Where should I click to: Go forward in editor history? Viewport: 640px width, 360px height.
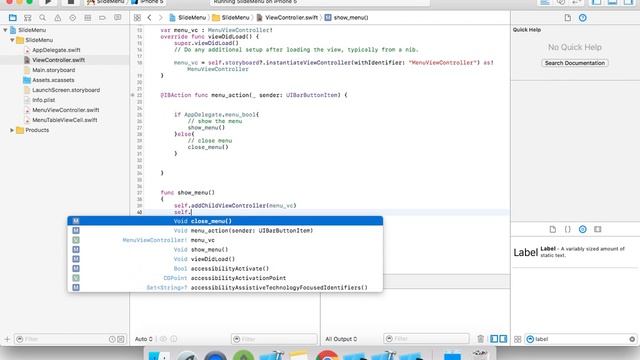point(160,18)
